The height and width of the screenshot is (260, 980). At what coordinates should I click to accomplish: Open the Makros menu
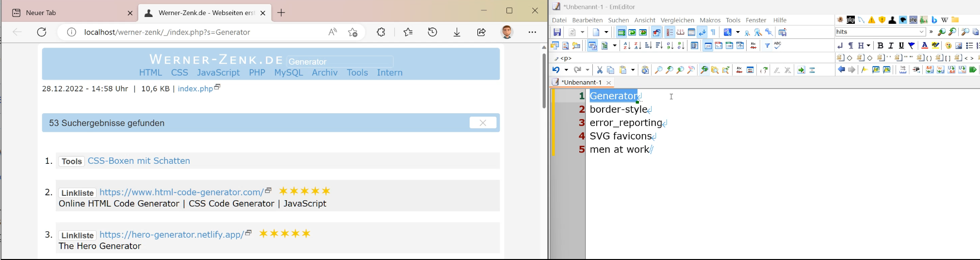pyautogui.click(x=710, y=20)
